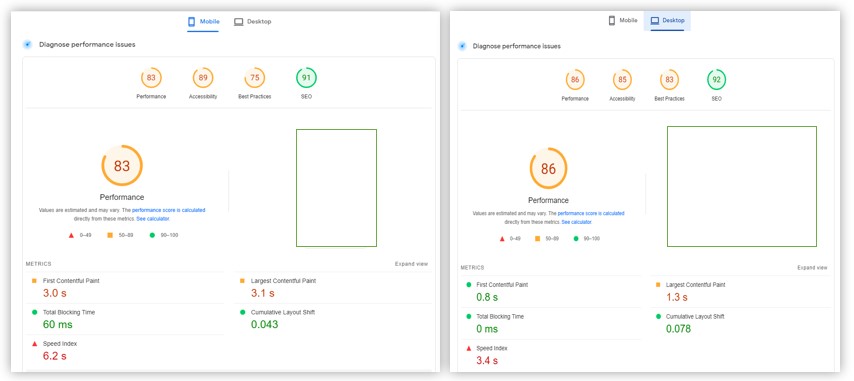The width and height of the screenshot is (854, 381).
Task: Click 'Diagnose performance issues' heading in left report
Action: (x=87, y=45)
